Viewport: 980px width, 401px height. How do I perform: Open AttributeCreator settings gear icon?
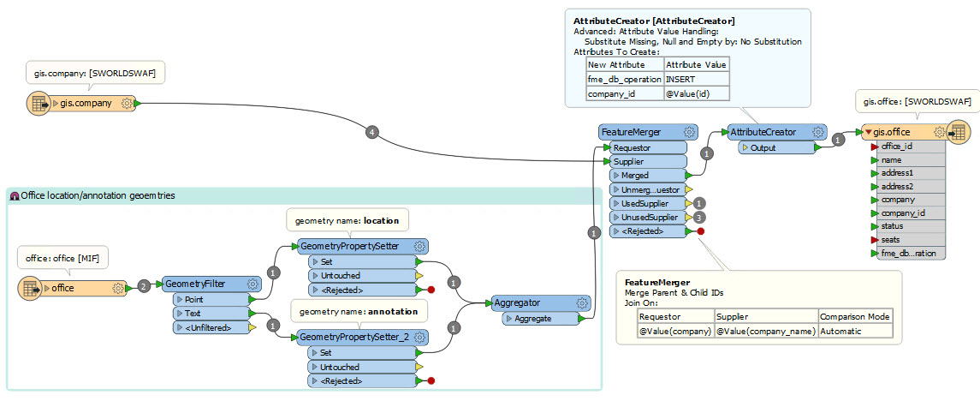817,133
